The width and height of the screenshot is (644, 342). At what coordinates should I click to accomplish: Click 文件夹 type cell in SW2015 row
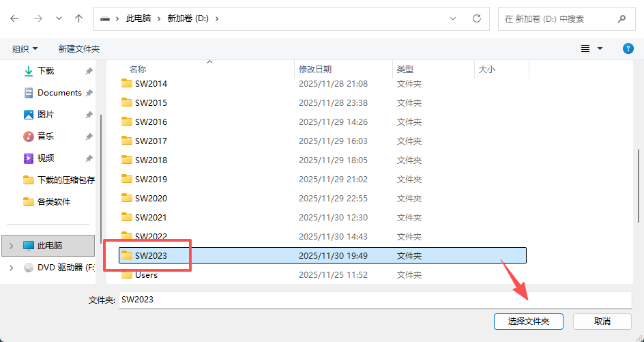(x=409, y=103)
